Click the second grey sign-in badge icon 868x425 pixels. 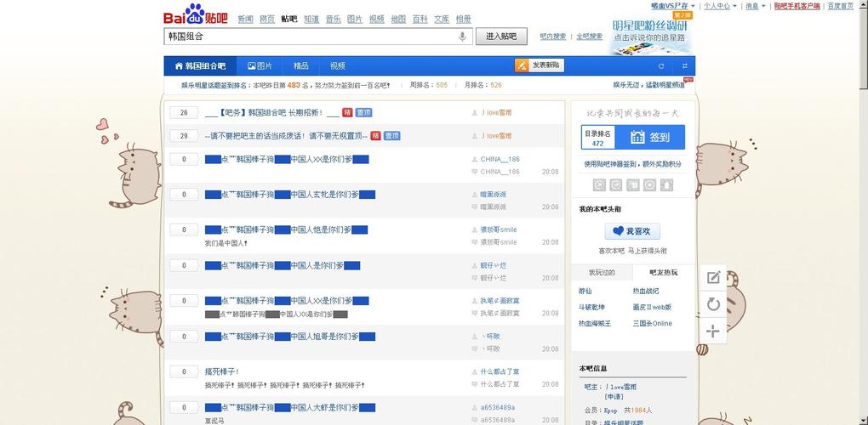coord(616,185)
